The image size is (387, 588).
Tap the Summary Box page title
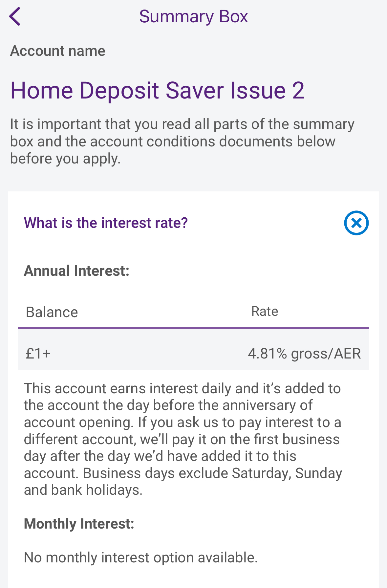(x=193, y=16)
